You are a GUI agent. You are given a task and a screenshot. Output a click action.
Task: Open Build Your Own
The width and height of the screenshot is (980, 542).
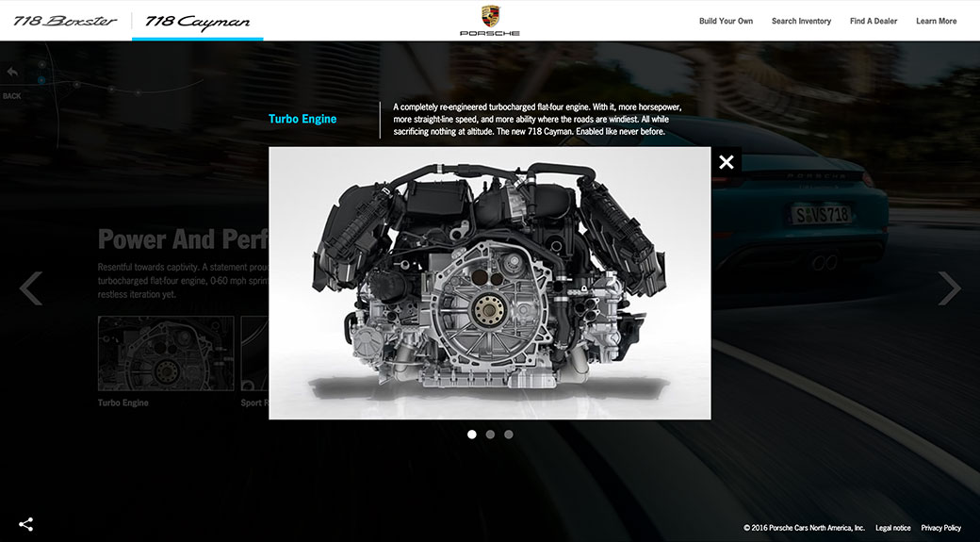click(x=726, y=21)
